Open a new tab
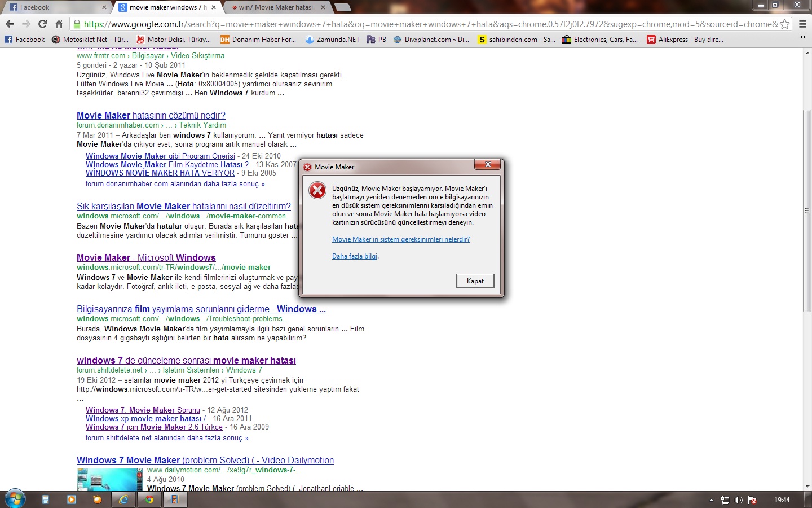This screenshot has height=508, width=812. coord(343,7)
